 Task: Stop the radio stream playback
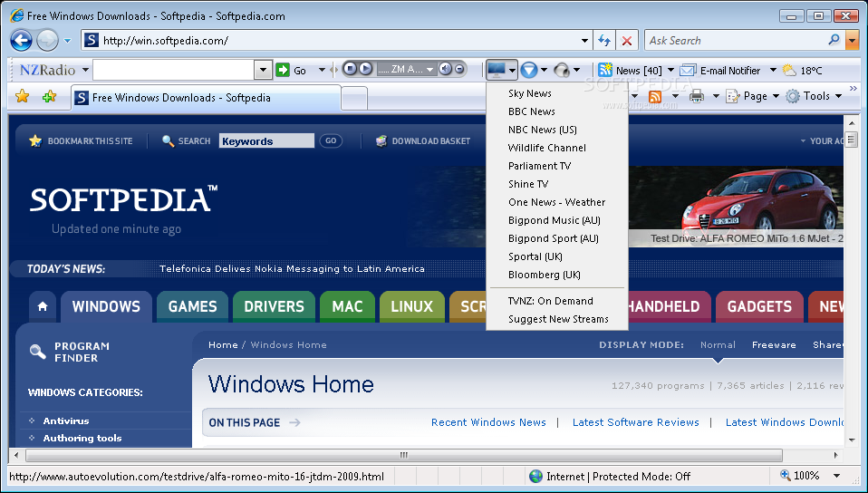[350, 69]
